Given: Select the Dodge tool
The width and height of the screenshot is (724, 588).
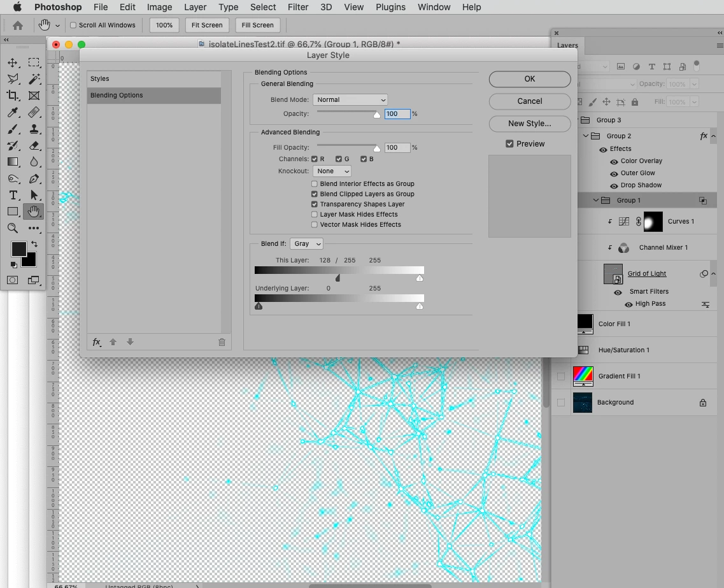Looking at the screenshot, I should tap(13, 179).
